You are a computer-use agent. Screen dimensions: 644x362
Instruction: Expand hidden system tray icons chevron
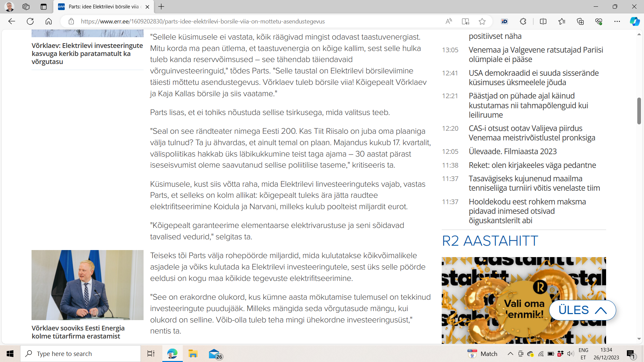point(510,354)
